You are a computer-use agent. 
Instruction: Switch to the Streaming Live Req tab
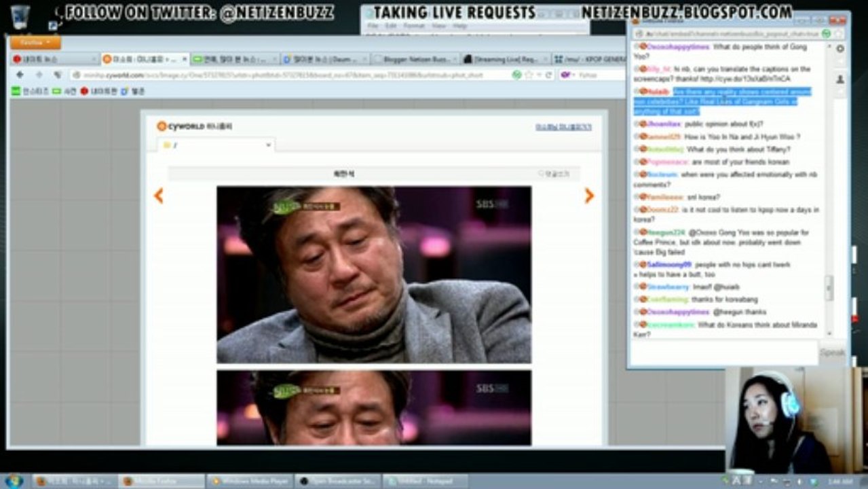click(506, 59)
